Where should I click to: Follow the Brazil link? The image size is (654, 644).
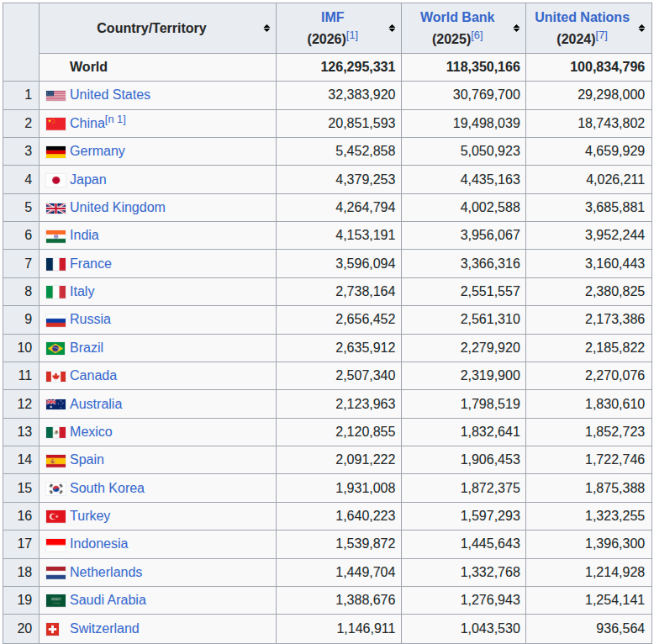pyautogui.click(x=87, y=347)
